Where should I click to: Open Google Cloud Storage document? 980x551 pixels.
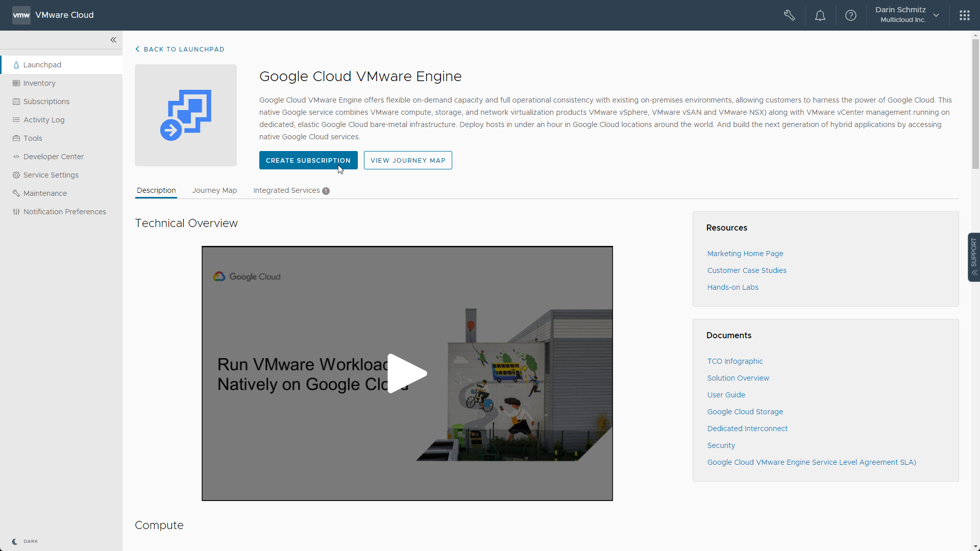pyautogui.click(x=745, y=412)
